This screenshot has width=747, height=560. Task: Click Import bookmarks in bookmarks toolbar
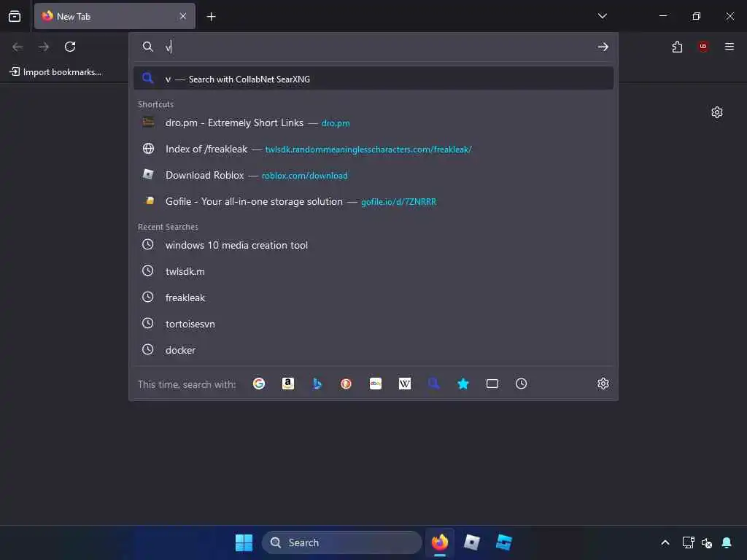[55, 72]
